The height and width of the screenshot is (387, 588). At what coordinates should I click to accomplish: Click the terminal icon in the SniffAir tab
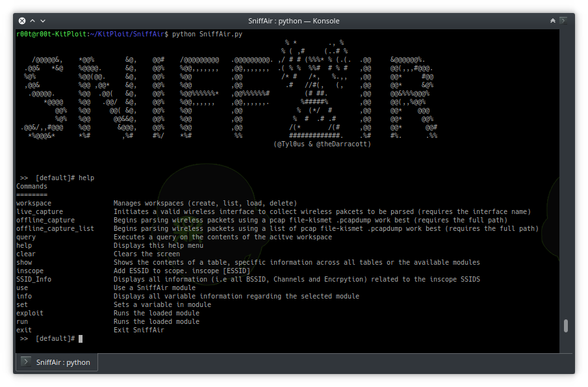(26, 362)
